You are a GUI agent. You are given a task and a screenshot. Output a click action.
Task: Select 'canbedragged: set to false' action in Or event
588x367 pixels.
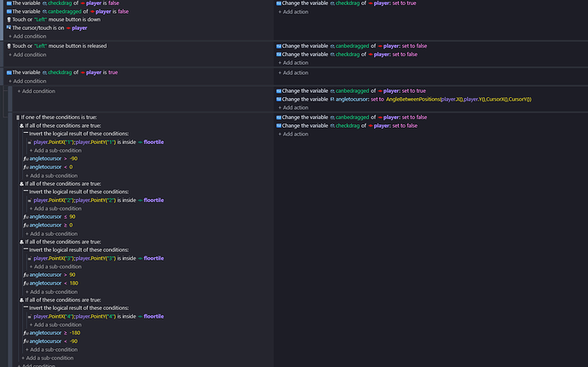click(x=351, y=118)
